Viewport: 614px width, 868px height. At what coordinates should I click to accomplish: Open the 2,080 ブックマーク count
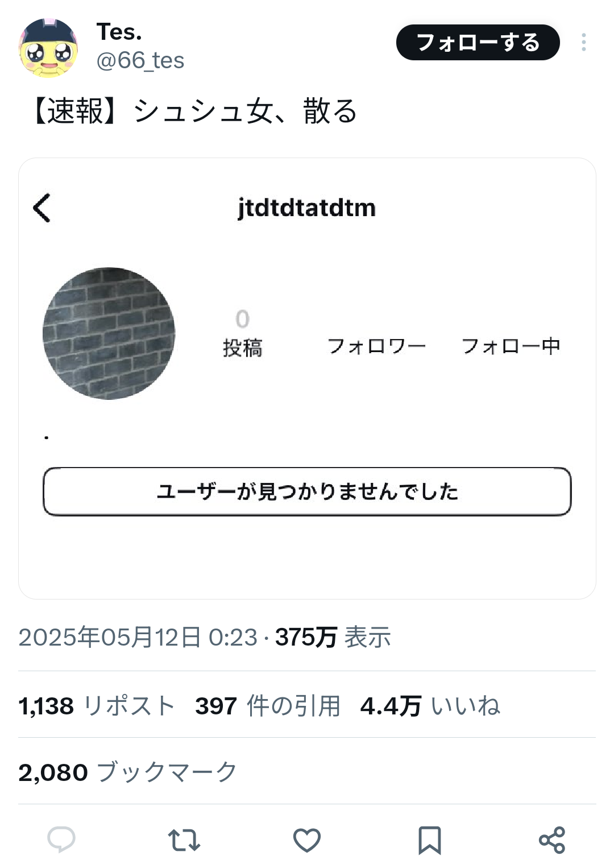pyautogui.click(x=127, y=772)
